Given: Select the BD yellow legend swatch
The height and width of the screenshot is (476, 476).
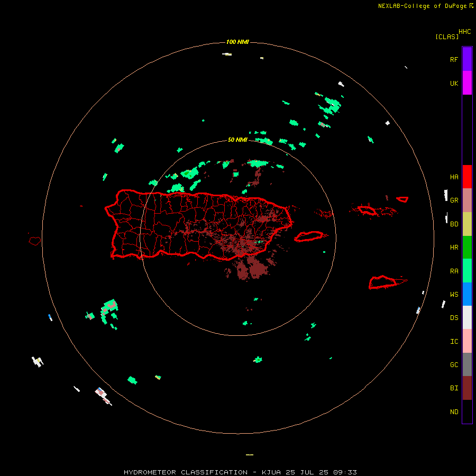Looking at the screenshot, I should coord(467,224).
